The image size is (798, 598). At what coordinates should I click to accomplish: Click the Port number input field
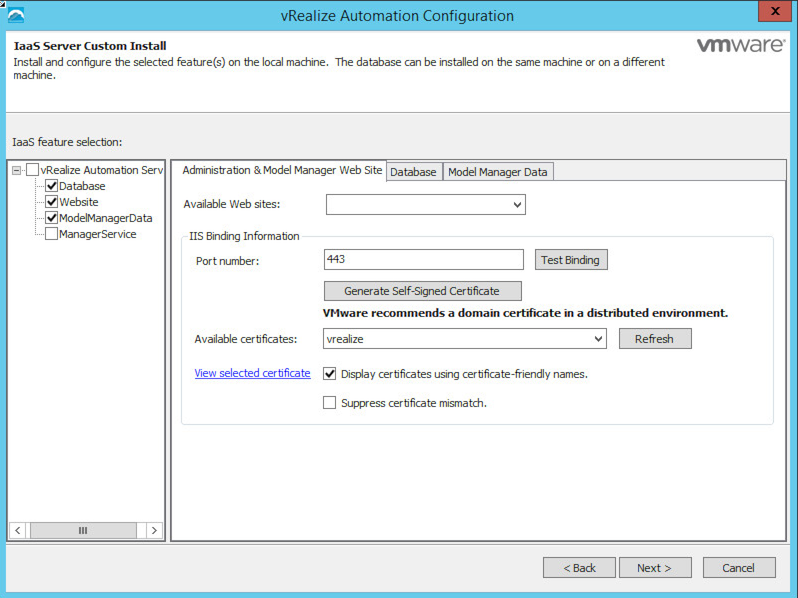pyautogui.click(x=424, y=260)
